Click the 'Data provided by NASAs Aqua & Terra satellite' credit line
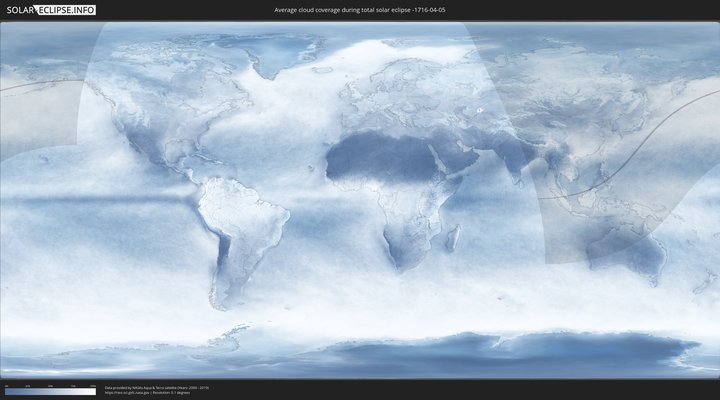Viewport: 720px width, 400px height. [x=157, y=388]
